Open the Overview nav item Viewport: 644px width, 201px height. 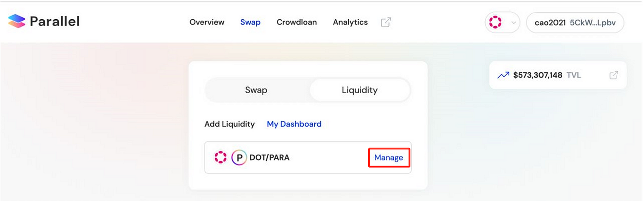pos(207,22)
